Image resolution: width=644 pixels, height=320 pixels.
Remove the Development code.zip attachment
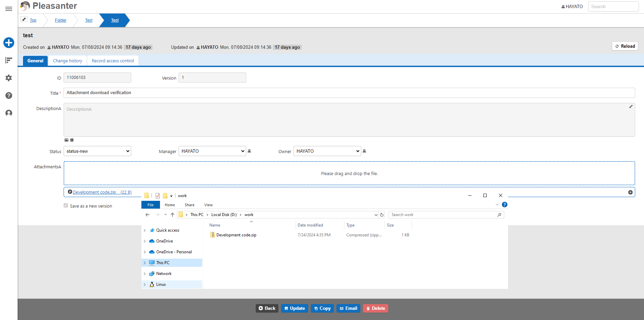630,192
